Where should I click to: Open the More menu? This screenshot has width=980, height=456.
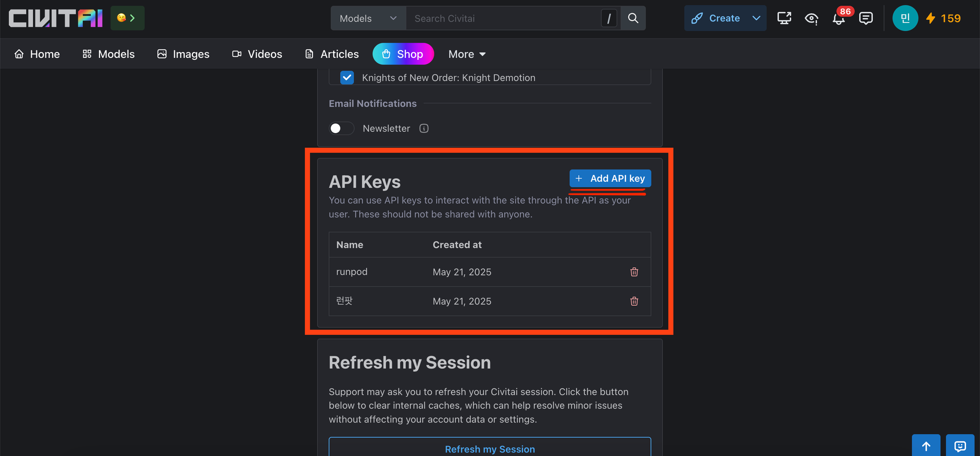(467, 54)
